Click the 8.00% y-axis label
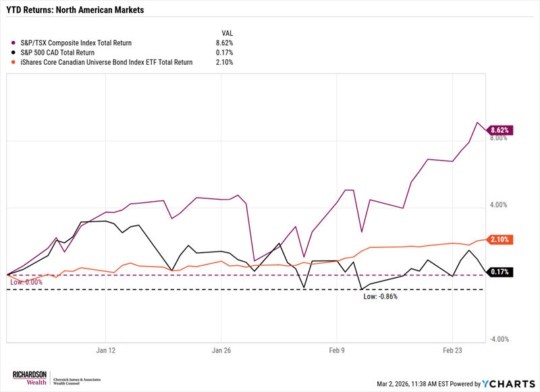The image size is (540, 392). tap(497, 138)
